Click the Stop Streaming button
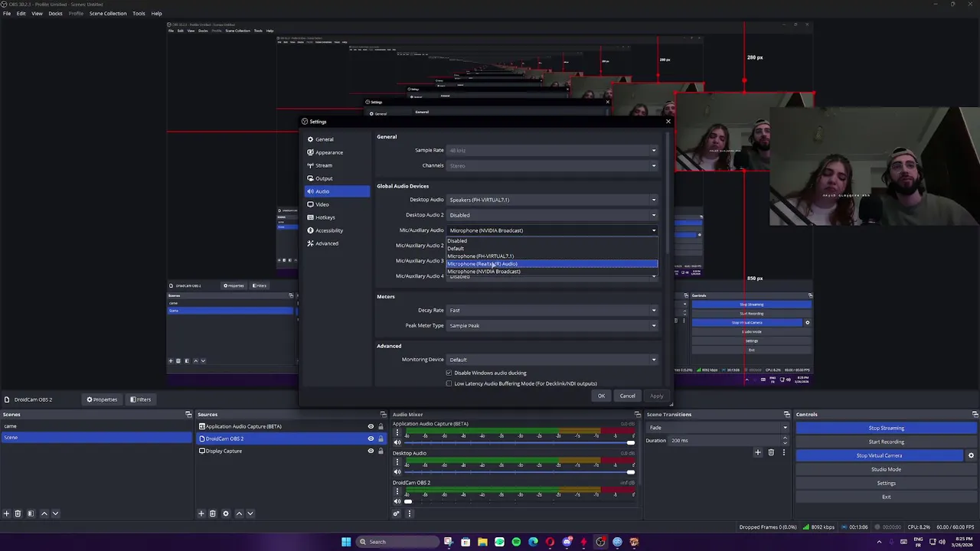This screenshot has height=551, width=980. pos(886,428)
